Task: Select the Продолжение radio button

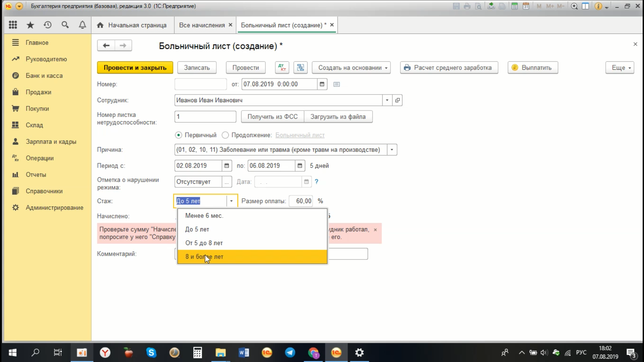Action: click(x=225, y=135)
